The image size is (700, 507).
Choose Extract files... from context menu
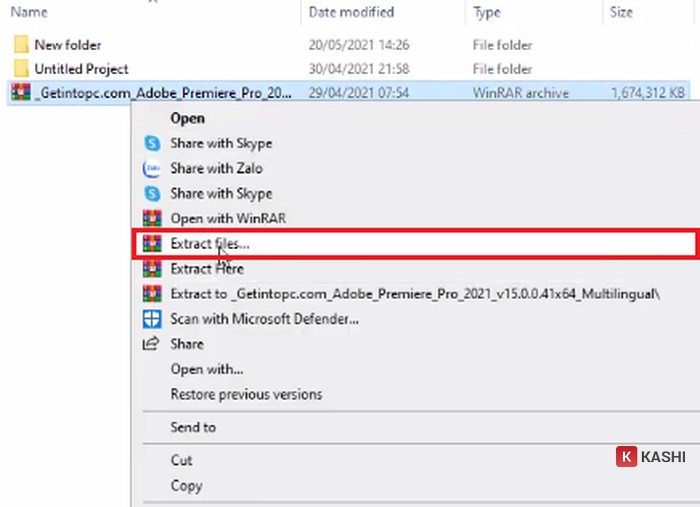coord(210,244)
